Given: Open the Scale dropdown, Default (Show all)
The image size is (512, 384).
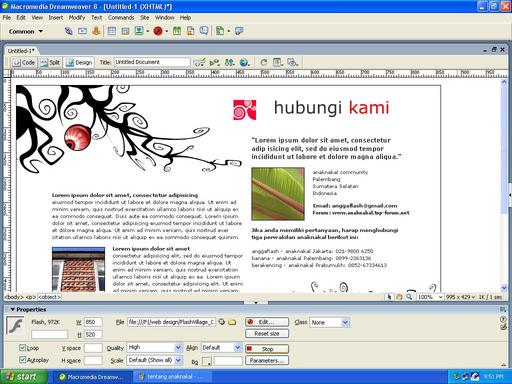Looking at the screenshot, I should (155, 360).
